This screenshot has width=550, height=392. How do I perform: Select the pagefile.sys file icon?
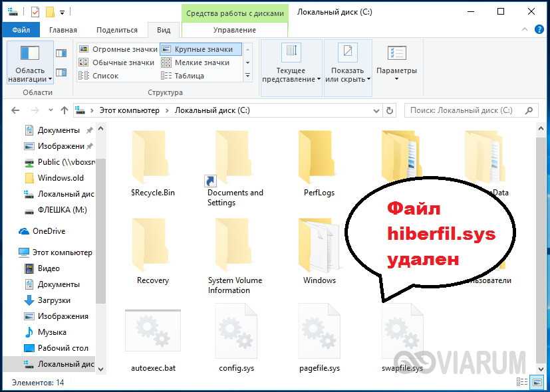(x=319, y=334)
